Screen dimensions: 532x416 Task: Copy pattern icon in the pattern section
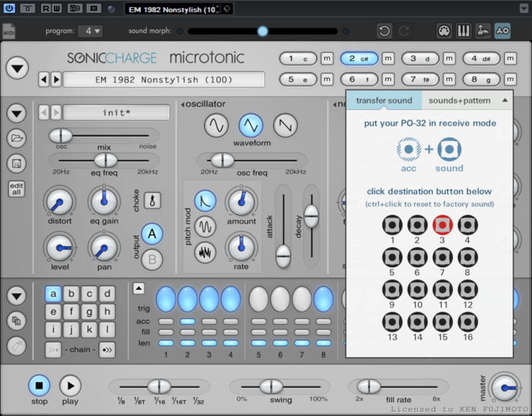(x=17, y=321)
